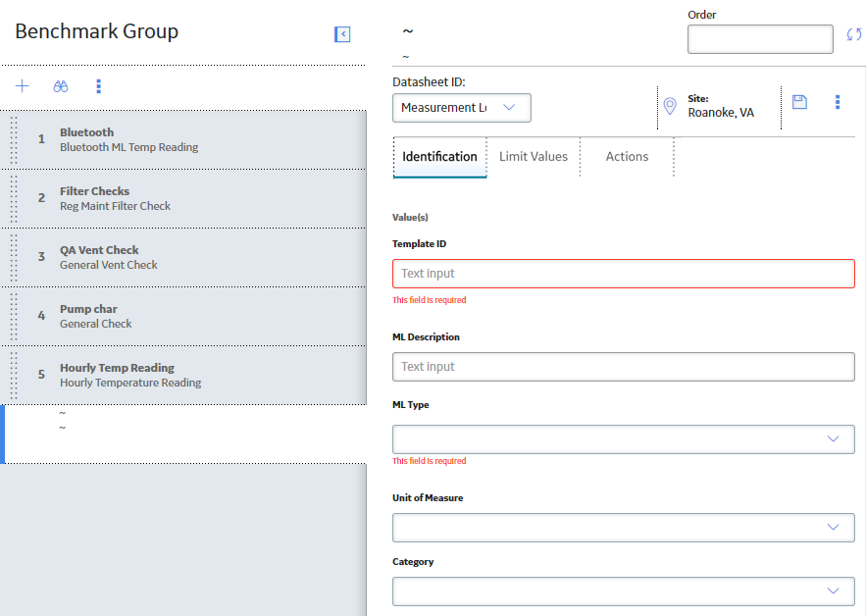The image size is (866, 616).
Task: Switch to the Identification tab
Action: tap(439, 157)
